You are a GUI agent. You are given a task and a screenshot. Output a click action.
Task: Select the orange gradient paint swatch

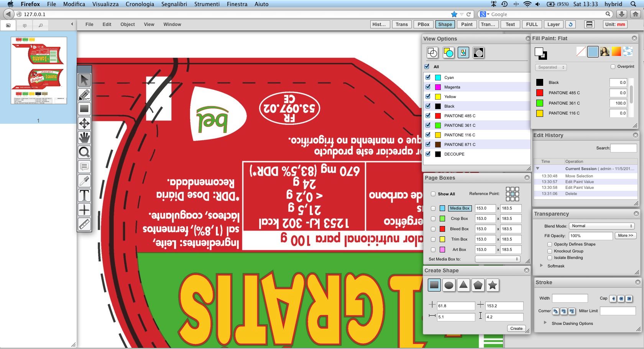coord(616,51)
